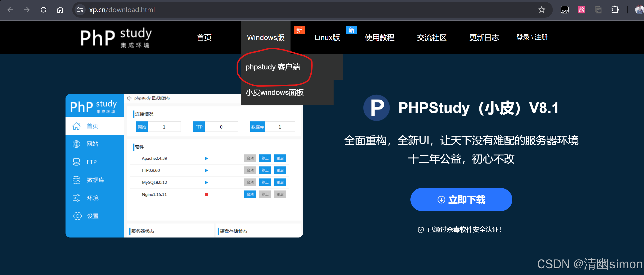Click the 服务器状态 section label
This screenshot has width=644, height=275.
click(143, 231)
